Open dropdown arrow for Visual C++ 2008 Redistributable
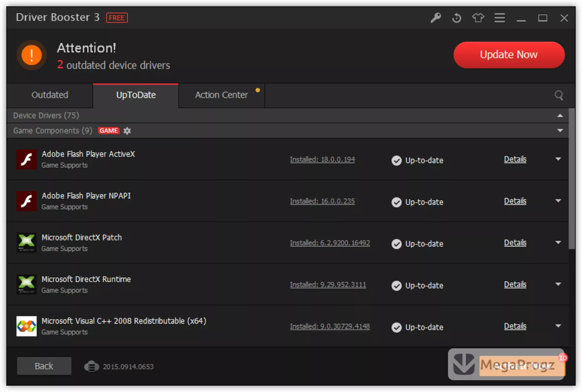This screenshot has width=582, height=392. pyautogui.click(x=558, y=326)
